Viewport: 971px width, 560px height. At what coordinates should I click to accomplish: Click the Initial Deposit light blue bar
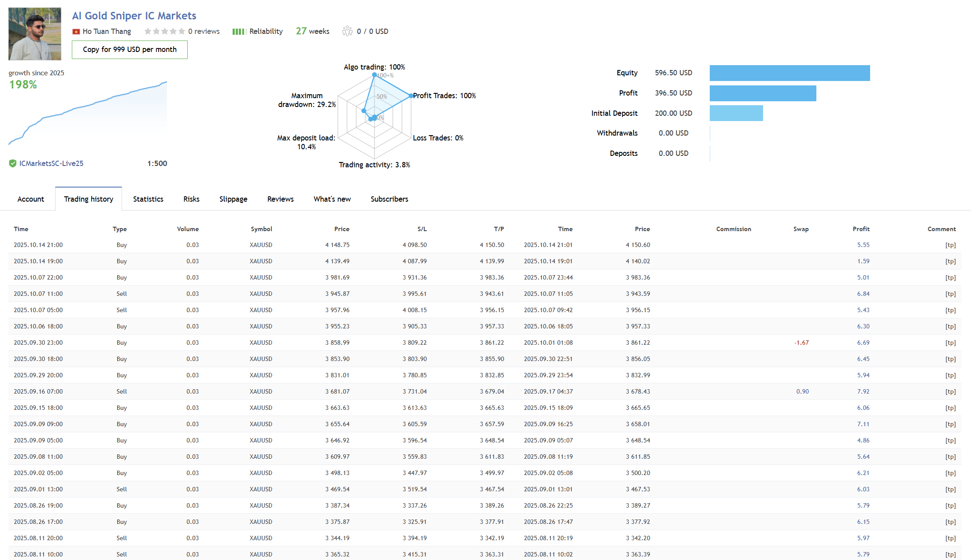pyautogui.click(x=736, y=113)
